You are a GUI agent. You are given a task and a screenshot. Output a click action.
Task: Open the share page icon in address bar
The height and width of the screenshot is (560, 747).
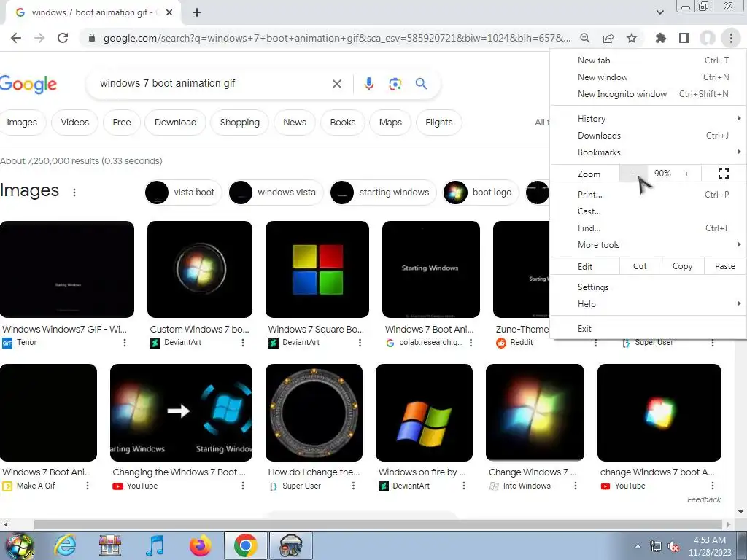click(x=608, y=38)
